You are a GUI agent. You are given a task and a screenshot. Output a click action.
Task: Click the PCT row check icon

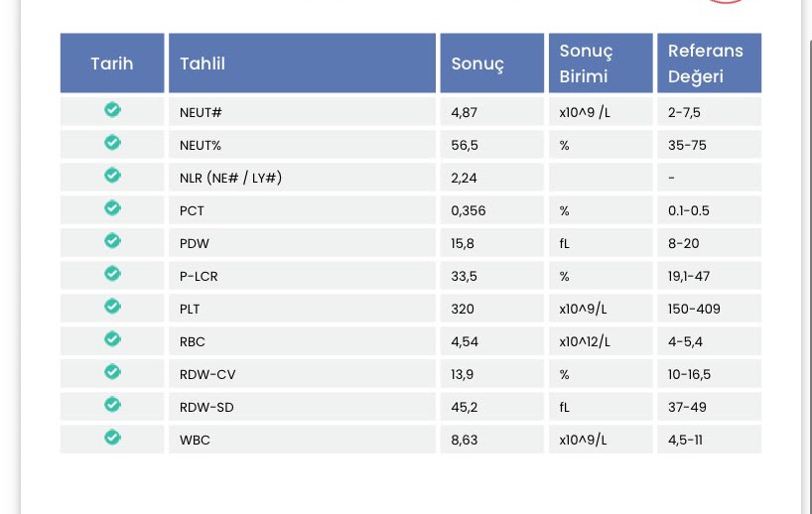pos(112,208)
